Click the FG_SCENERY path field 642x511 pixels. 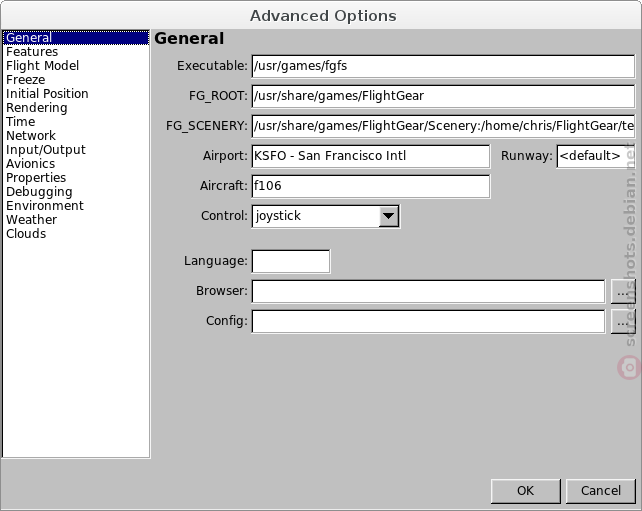point(443,126)
